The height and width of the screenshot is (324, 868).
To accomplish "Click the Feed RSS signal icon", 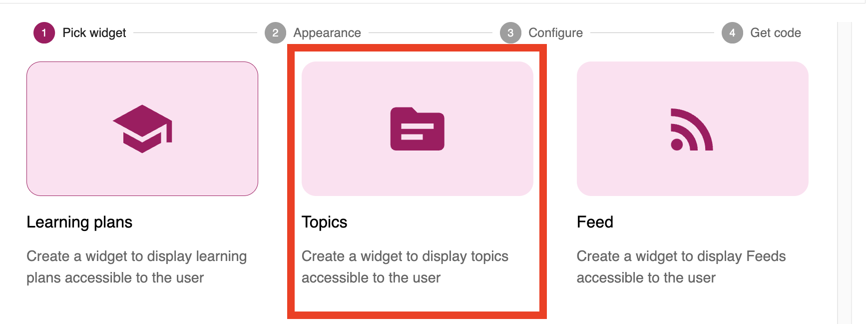I will [x=692, y=129].
